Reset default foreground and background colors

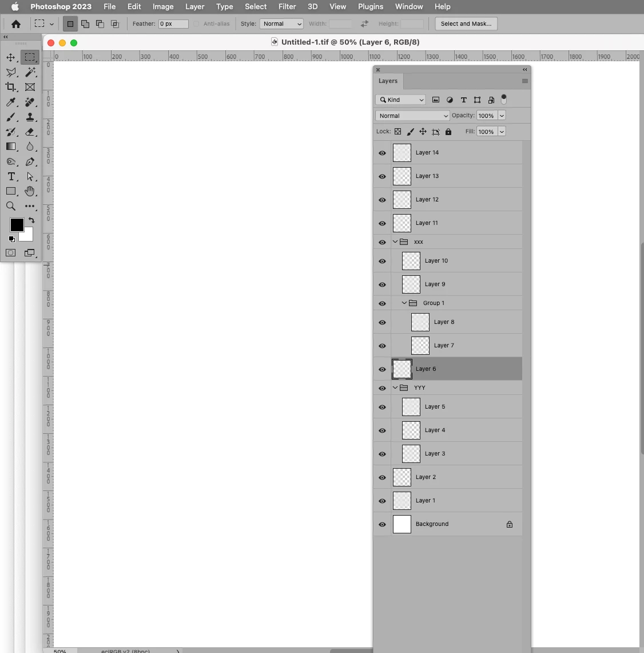(x=11, y=239)
